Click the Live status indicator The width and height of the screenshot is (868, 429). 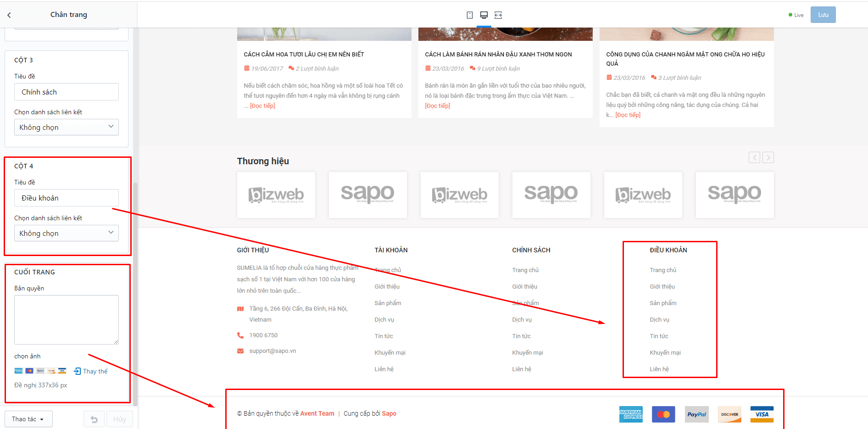pos(796,15)
